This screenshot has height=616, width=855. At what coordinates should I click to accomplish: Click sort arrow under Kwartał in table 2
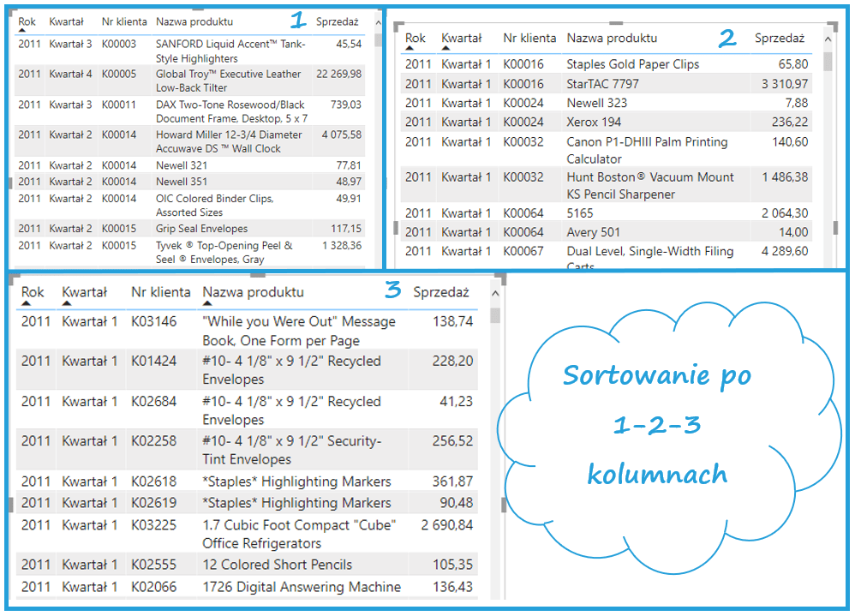click(x=445, y=49)
